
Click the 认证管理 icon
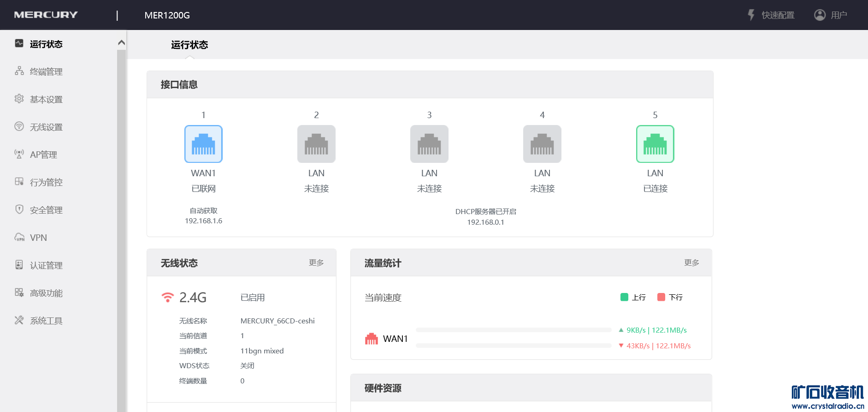19,265
